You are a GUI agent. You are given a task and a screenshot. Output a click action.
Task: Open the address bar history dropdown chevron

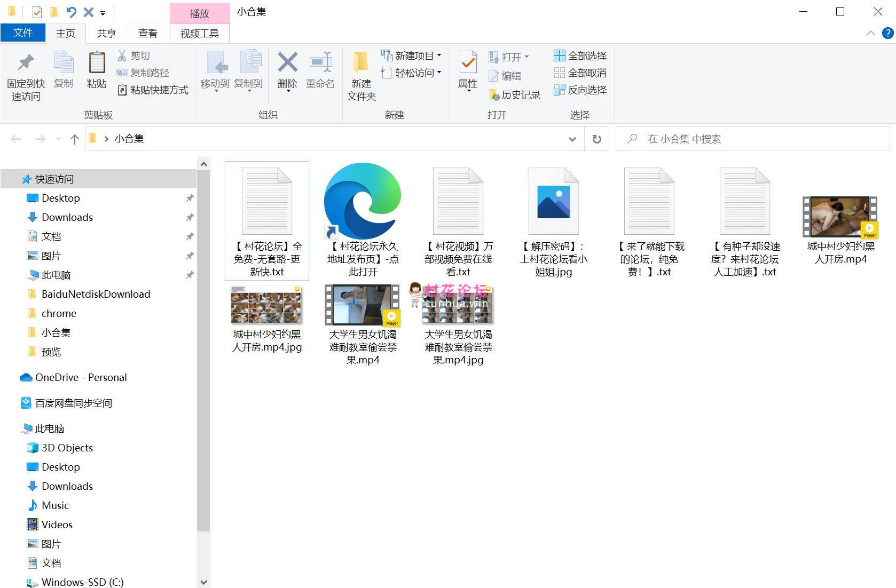572,139
